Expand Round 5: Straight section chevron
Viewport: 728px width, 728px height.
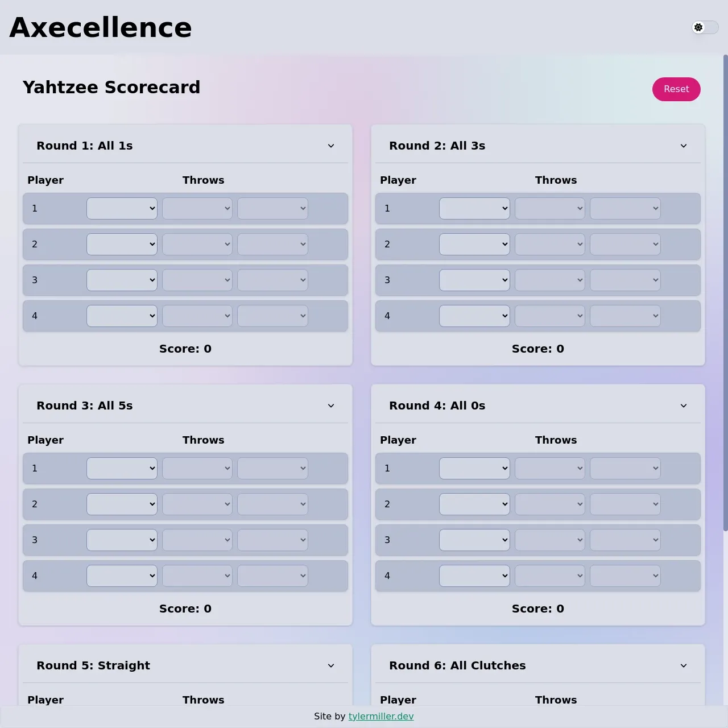pos(331,665)
